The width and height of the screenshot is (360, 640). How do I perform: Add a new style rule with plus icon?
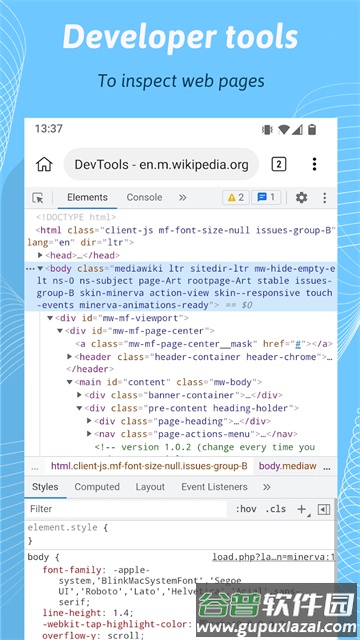coord(302,509)
